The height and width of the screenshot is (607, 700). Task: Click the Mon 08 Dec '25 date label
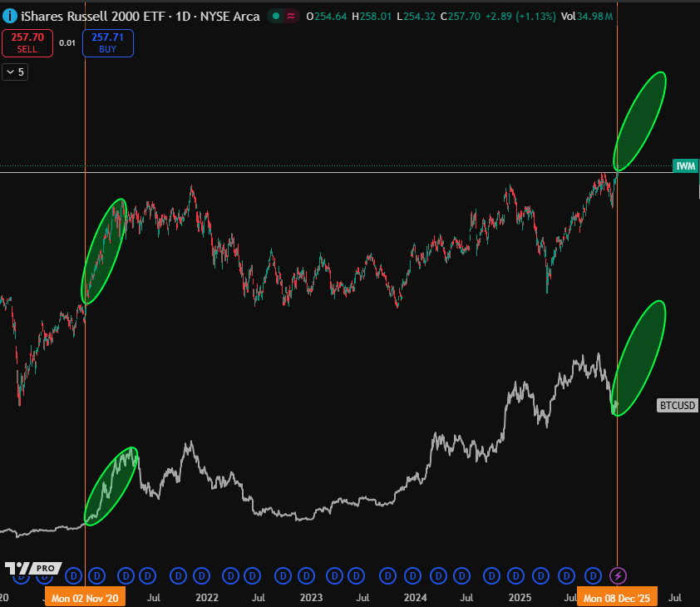click(x=617, y=598)
